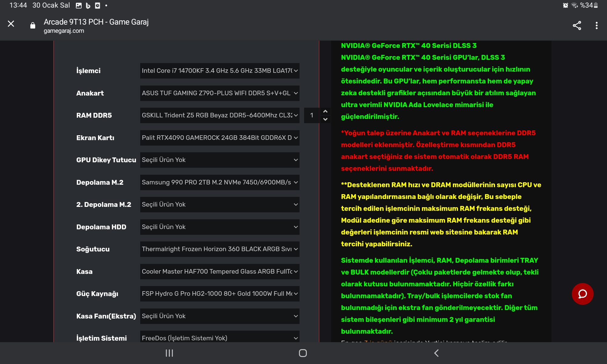Viewport: 607px width, 364px height.
Task: Expand the 2. Depolama M.2 dropdown
Action: tap(220, 204)
